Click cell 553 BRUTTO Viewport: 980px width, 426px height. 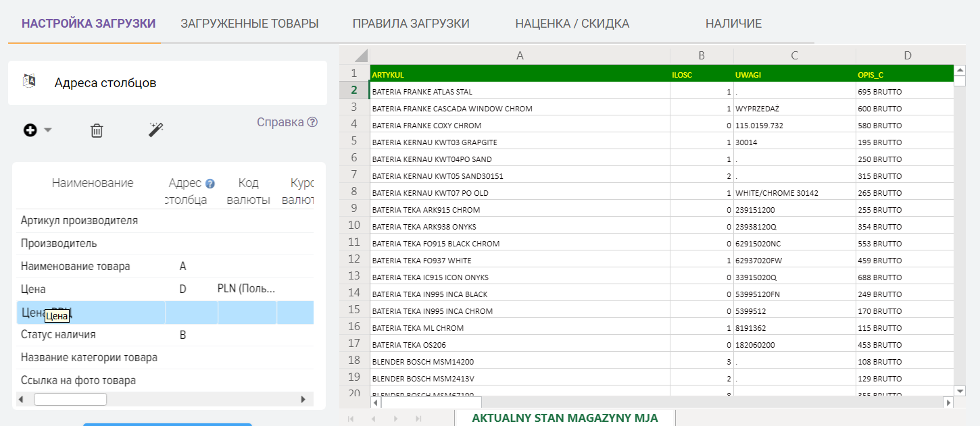[905, 244]
